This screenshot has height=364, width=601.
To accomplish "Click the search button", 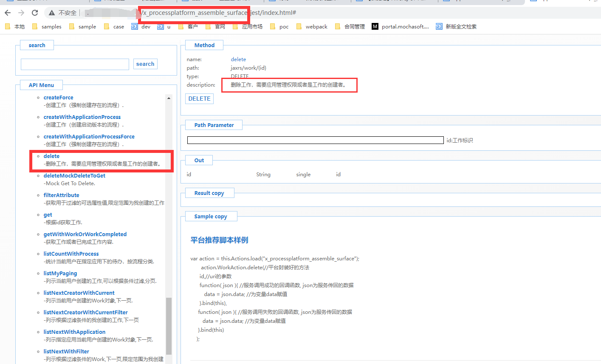I will click(x=145, y=64).
